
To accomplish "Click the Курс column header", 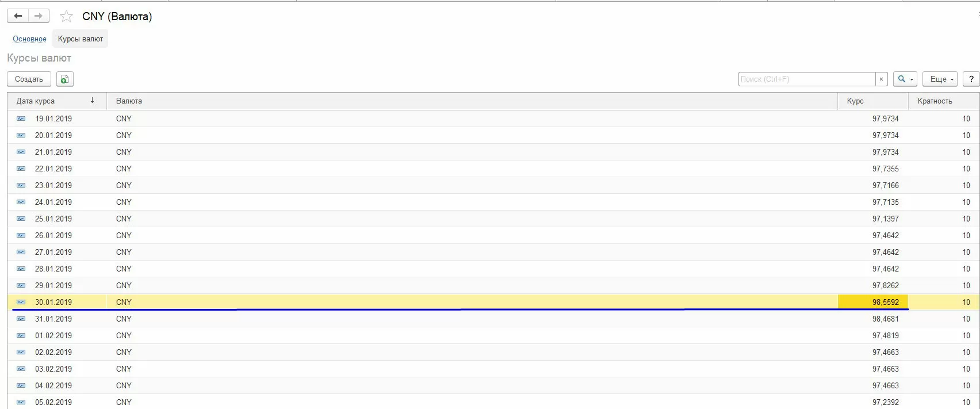I will click(855, 101).
